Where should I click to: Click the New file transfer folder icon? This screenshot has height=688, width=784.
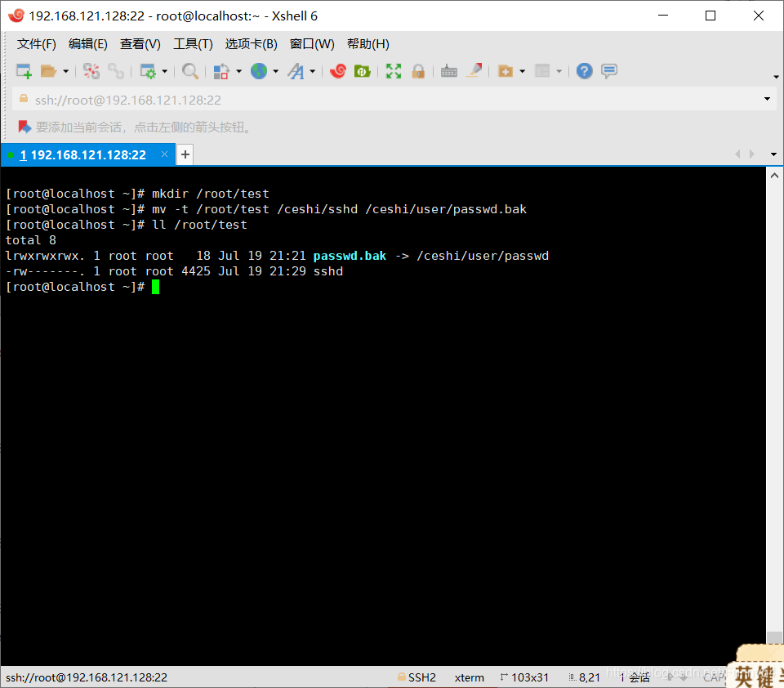pos(506,71)
